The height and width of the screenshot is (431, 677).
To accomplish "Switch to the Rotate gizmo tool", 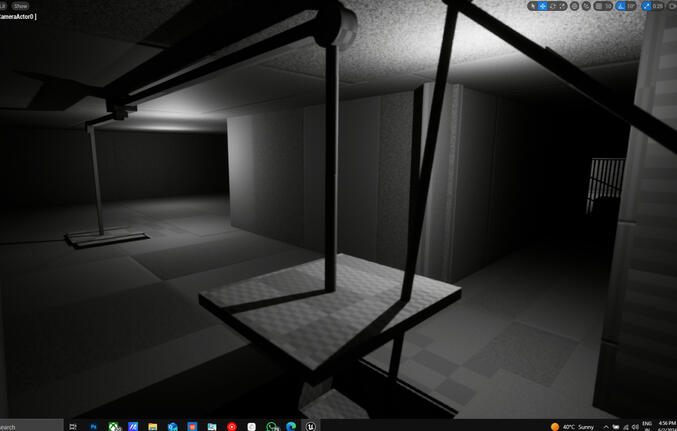I will (553, 6).
